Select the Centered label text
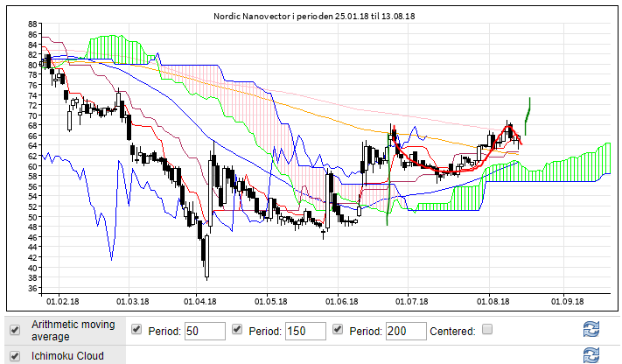Viewport: 622px width, 364px height. tap(452, 331)
